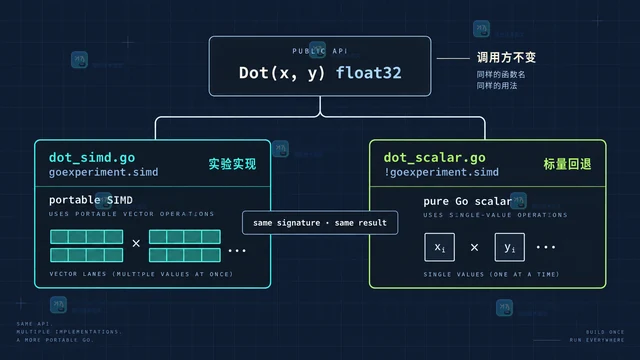Click the multiply sign between vector lanes
The width and height of the screenshot is (640, 360).
tap(136, 243)
